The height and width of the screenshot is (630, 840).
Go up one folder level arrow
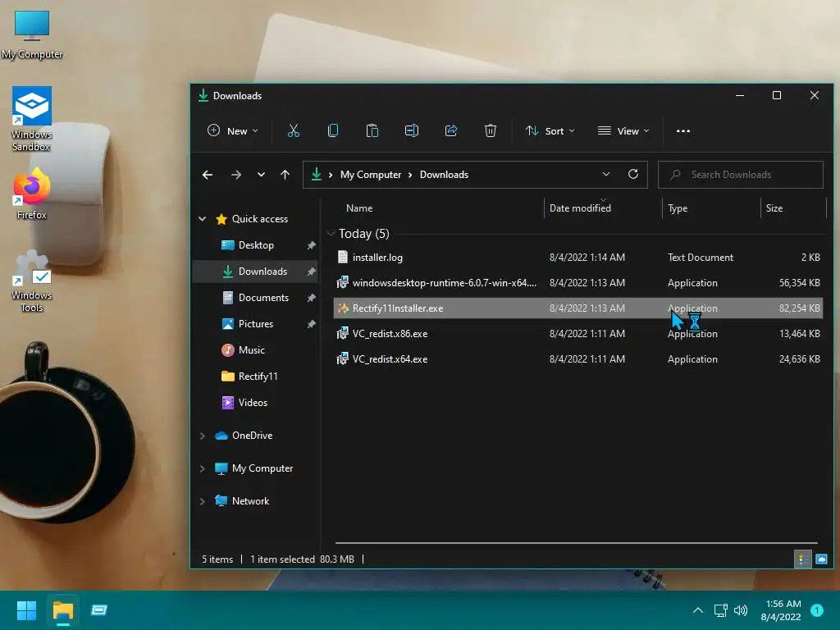[x=285, y=175]
